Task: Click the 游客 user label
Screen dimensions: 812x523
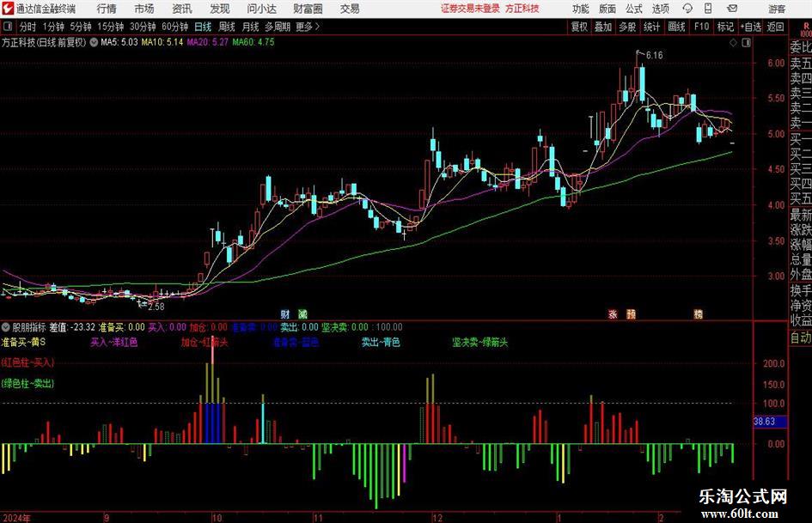Action: 777,9
